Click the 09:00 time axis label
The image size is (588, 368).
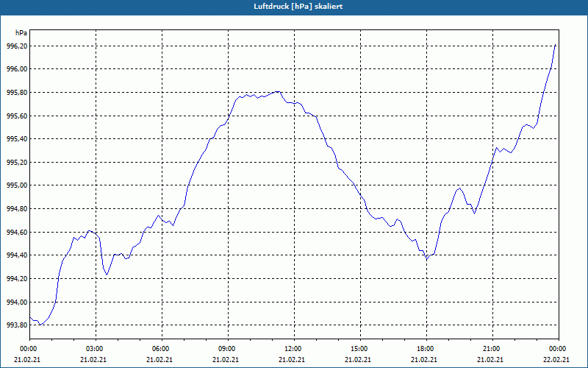(x=228, y=349)
